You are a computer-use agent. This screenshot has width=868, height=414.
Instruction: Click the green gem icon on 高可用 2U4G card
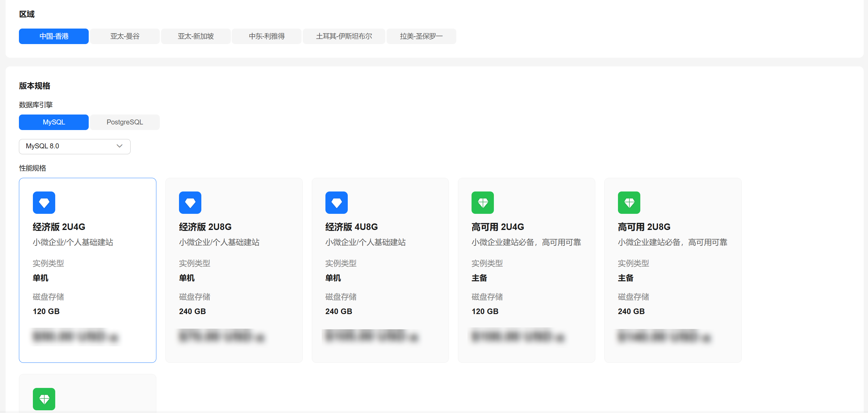click(482, 203)
